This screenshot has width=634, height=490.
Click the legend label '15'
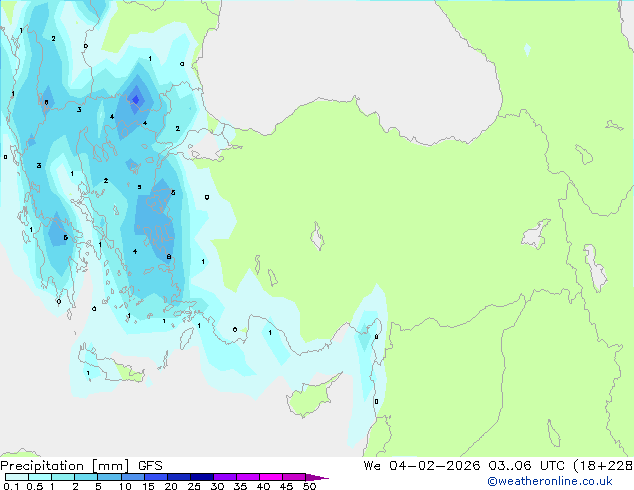[148, 486]
